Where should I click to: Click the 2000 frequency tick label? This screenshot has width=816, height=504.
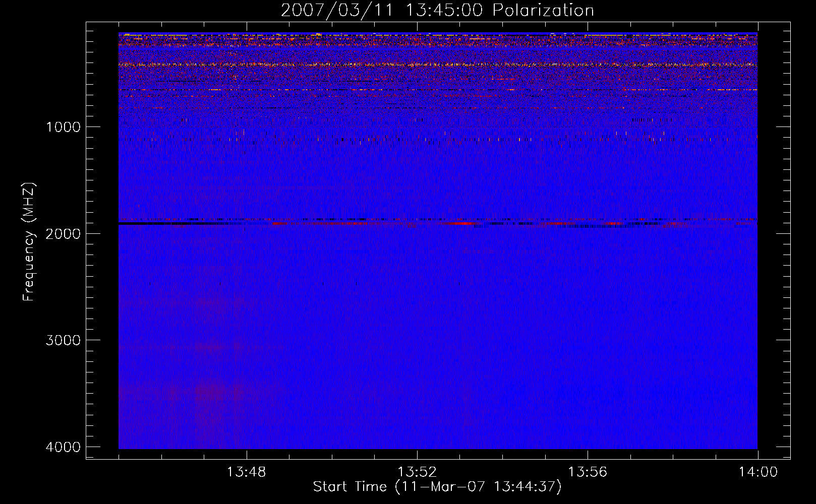(63, 234)
